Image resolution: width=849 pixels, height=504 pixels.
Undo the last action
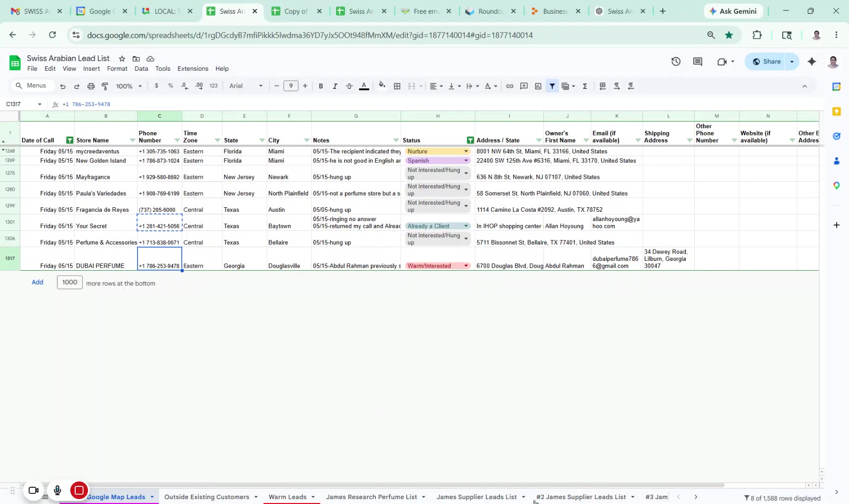tap(63, 86)
